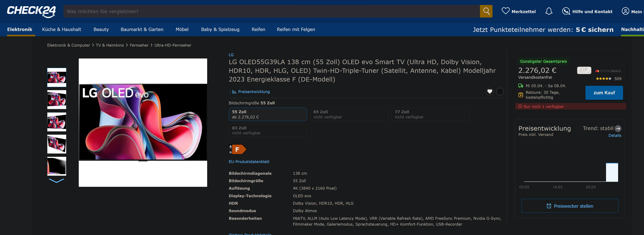644x235 pixels.
Task: Click the 'Günstigster Gesamtpreis' label
Action: (x=543, y=61)
